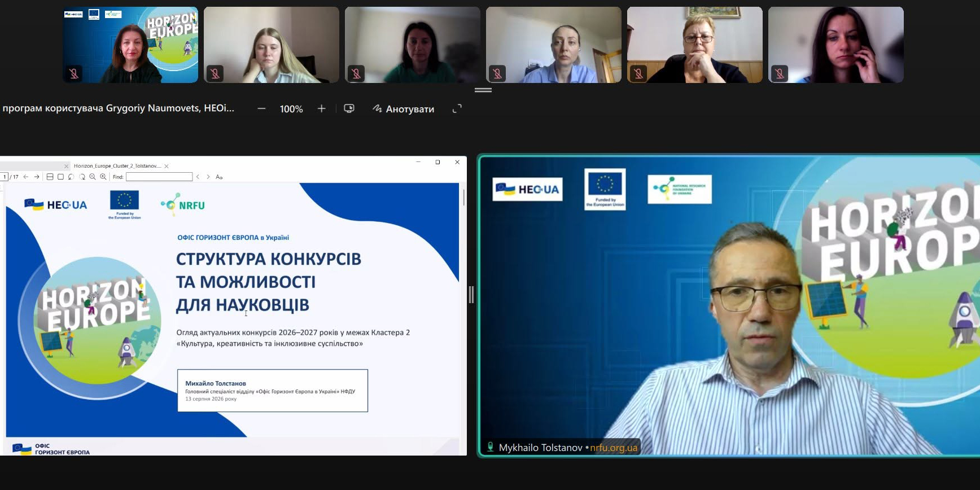Click 'ОФІС ГОРИЗОНТ ЄВРОПА в Україні' heading
This screenshot has width=980, height=490.
[233, 238]
